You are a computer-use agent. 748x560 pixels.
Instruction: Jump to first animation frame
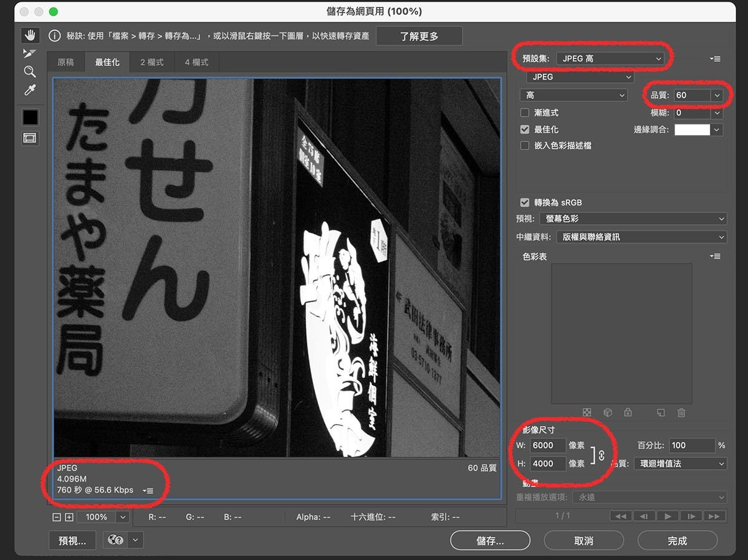[620, 516]
